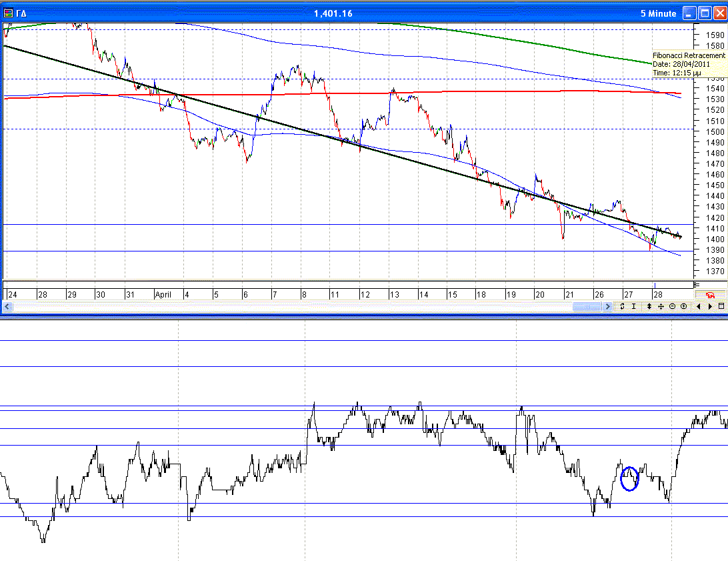Click the red icon beside the date axis
The height and width of the screenshot is (561, 728).
click(709, 295)
